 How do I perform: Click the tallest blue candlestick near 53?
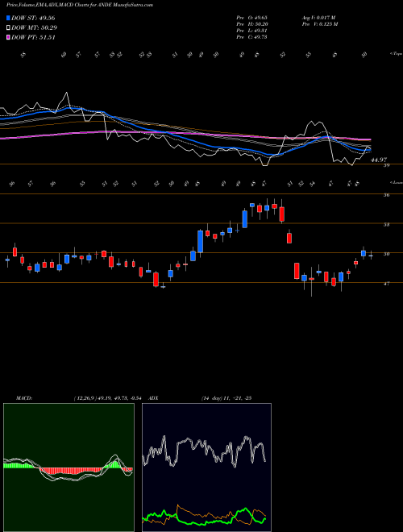[x=201, y=242]
